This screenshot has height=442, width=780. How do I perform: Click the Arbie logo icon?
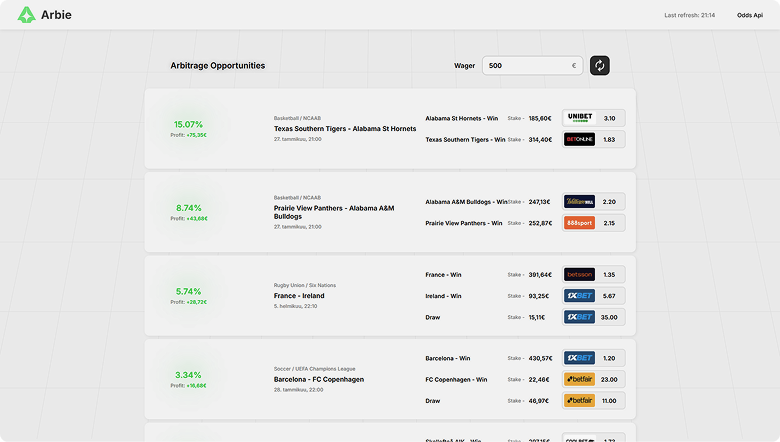pos(25,15)
